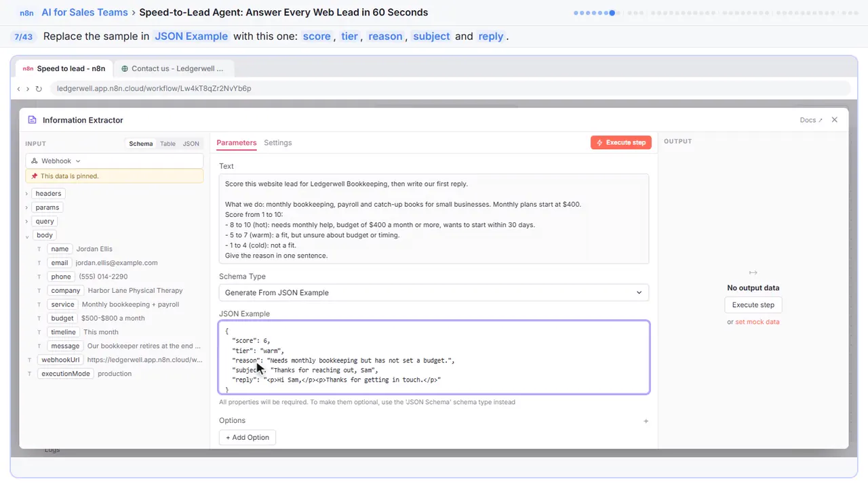
Task: Click the 'This data is pinned.' notice
Action: pyautogui.click(x=114, y=176)
